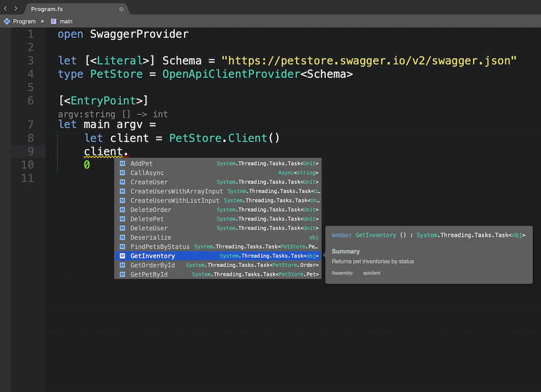
Task: Click the method icon beside DeleteOrder
Action: tap(123, 210)
